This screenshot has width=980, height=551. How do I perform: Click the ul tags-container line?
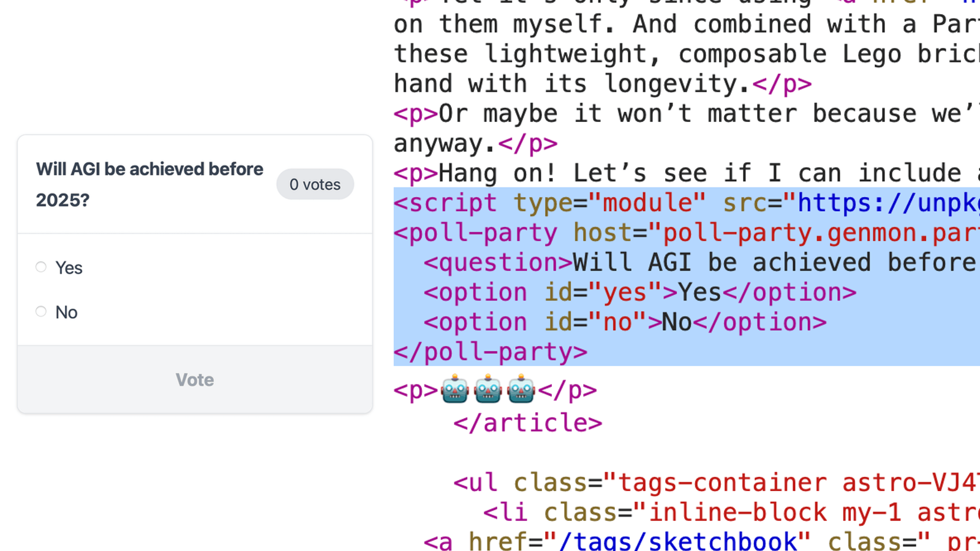click(717, 482)
